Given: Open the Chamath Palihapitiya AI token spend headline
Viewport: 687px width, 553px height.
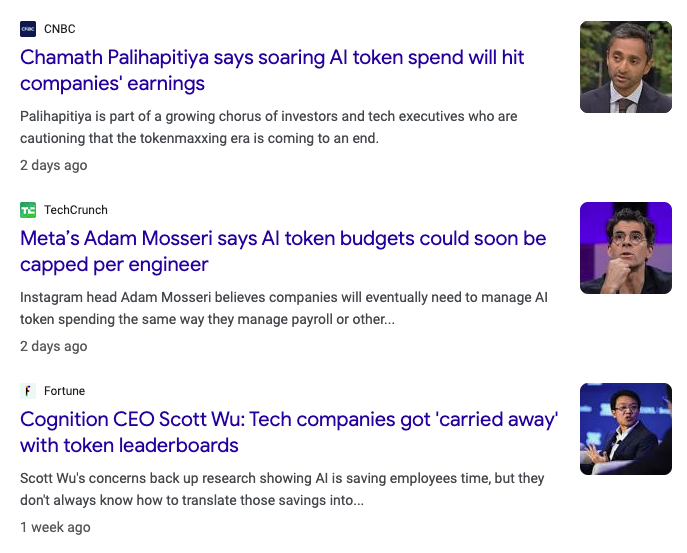Looking at the screenshot, I should 272,70.
